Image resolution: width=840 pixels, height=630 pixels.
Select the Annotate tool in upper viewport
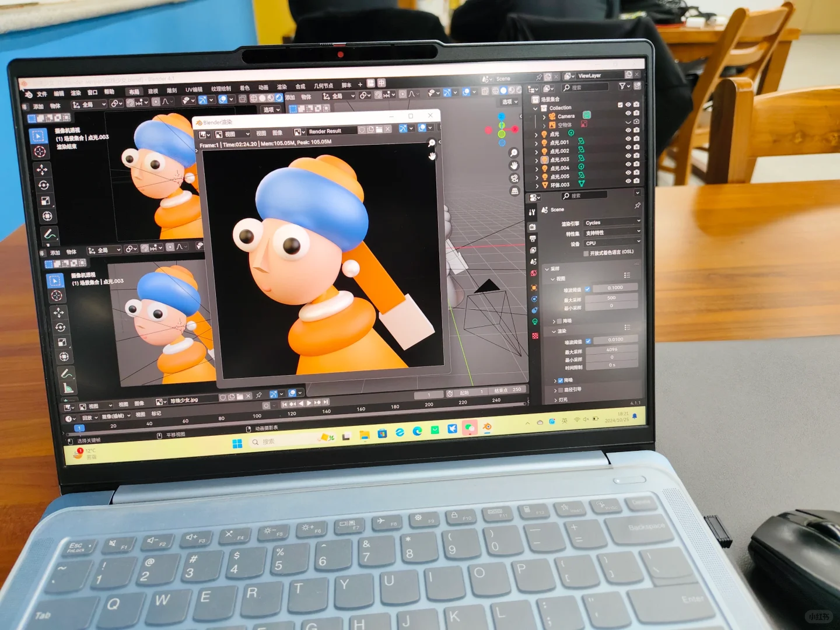(50, 235)
